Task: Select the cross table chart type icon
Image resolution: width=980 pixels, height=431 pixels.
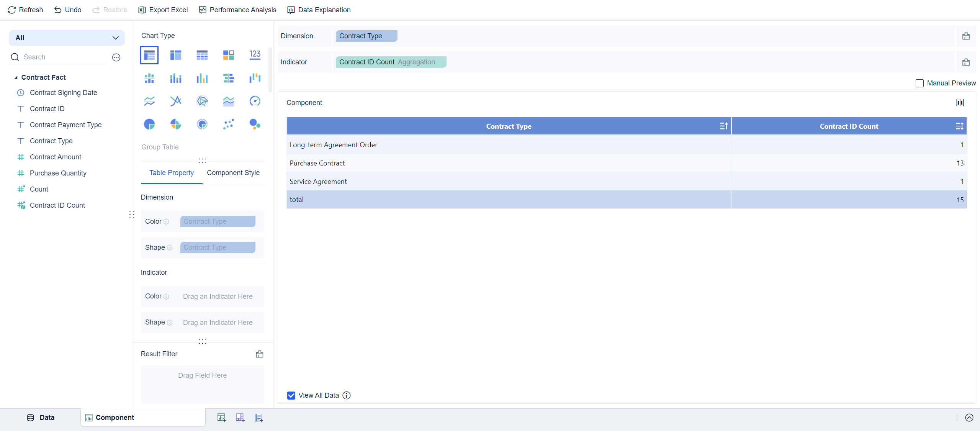Action: point(176,55)
